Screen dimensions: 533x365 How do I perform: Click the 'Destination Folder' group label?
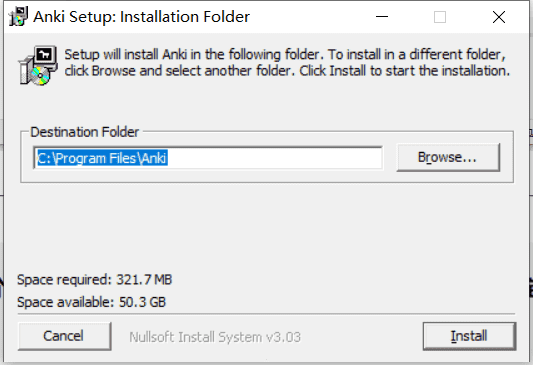[x=85, y=132]
